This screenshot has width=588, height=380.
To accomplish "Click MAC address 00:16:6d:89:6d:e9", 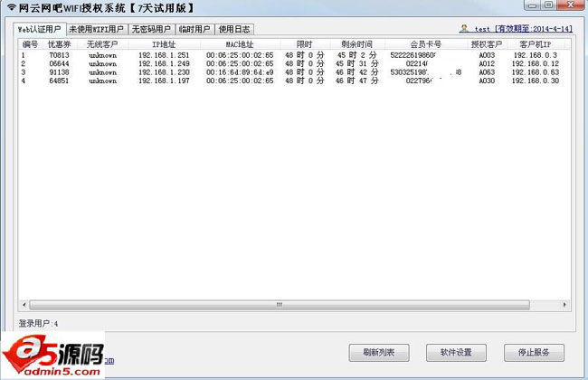I will pyautogui.click(x=240, y=72).
